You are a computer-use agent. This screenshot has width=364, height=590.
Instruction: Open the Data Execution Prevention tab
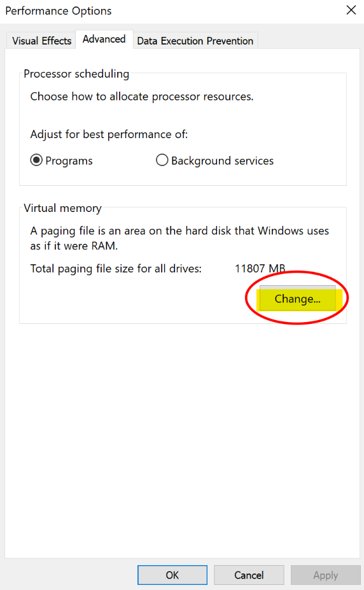[x=195, y=41]
